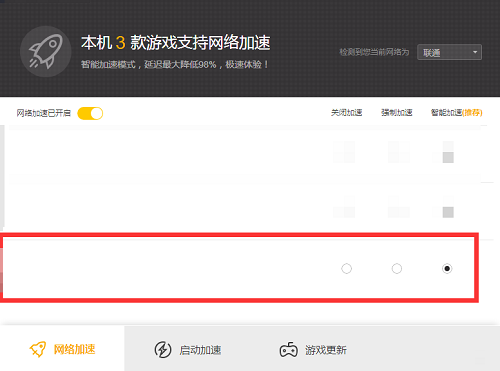This screenshot has height=371, width=500.
Task: Click the gamepad icon for 游戏更新
Action: pos(288,350)
